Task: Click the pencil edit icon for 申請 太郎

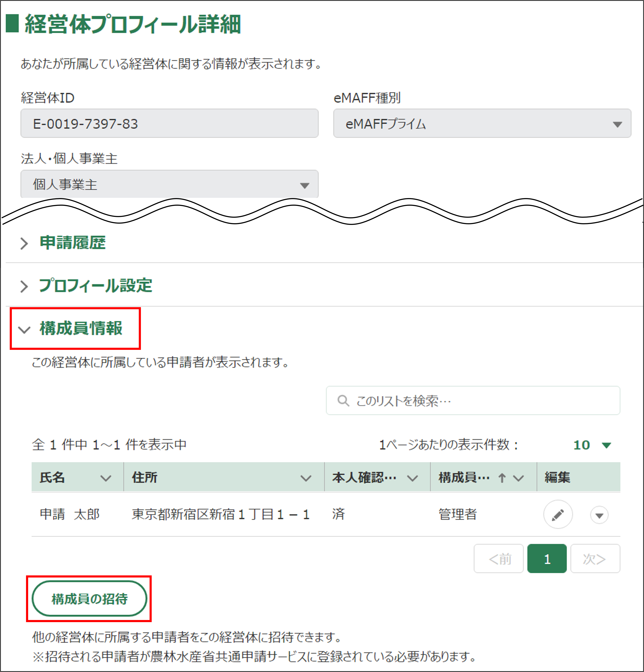Action: 557,515
